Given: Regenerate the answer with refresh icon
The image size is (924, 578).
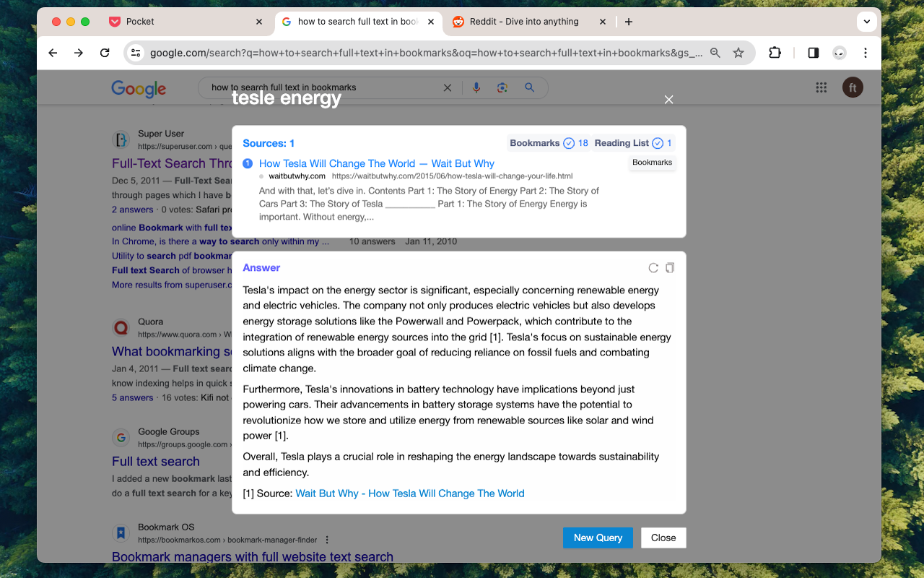Looking at the screenshot, I should click(653, 268).
